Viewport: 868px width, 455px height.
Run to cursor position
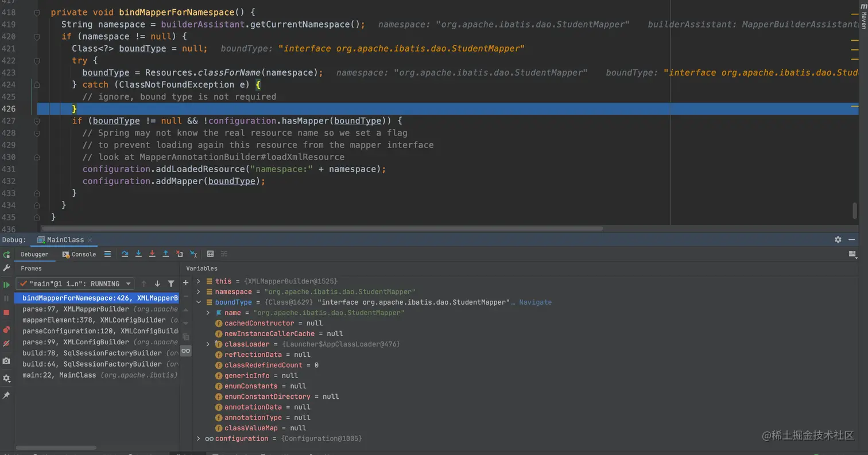[x=193, y=254]
